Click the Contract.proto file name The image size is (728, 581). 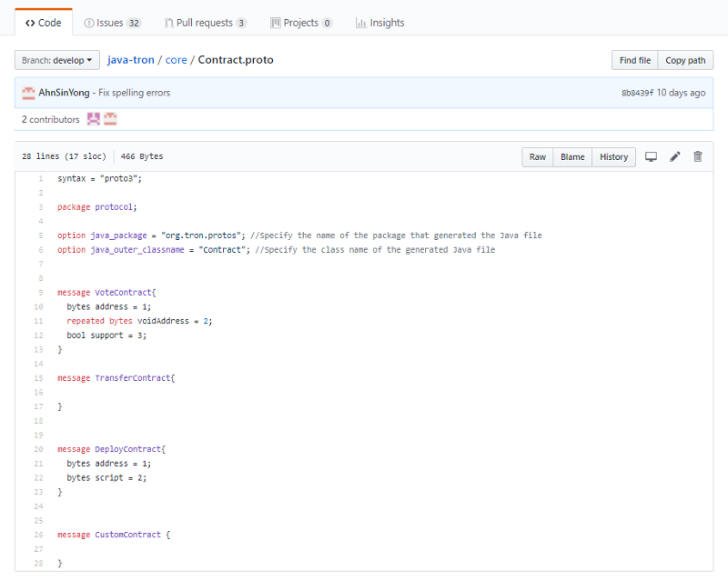(236, 60)
